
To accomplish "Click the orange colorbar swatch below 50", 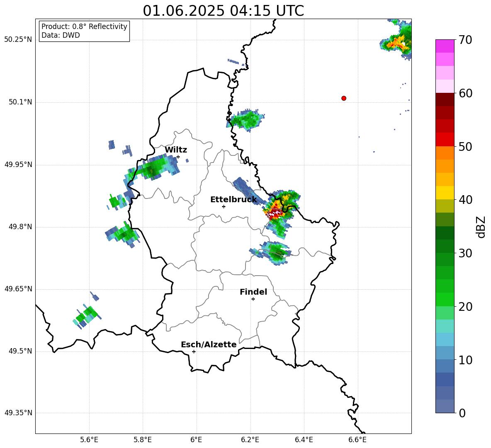I will [445, 153].
